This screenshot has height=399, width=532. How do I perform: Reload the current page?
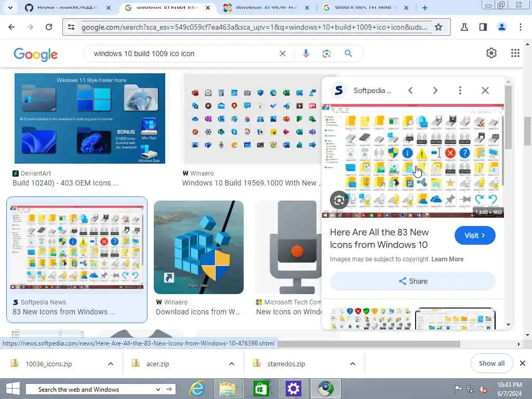[x=49, y=27]
